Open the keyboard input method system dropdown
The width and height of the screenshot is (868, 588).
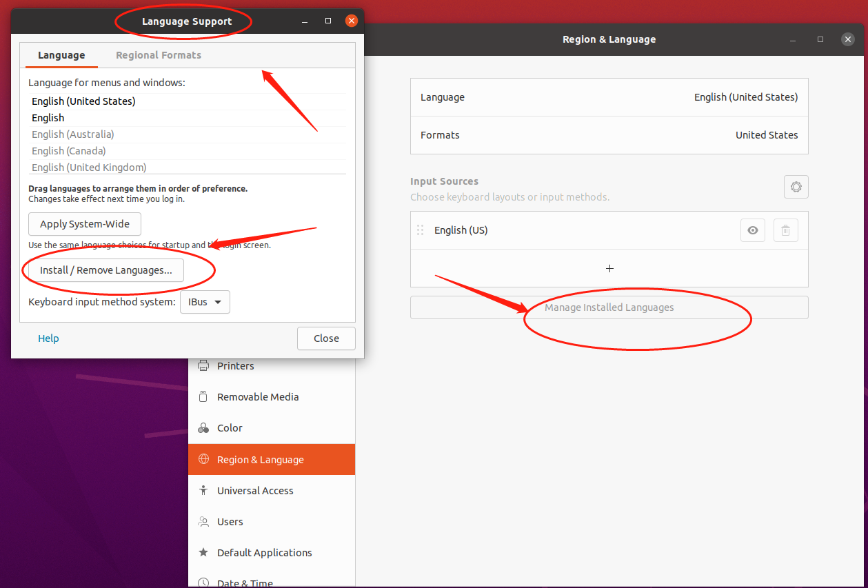[205, 302]
